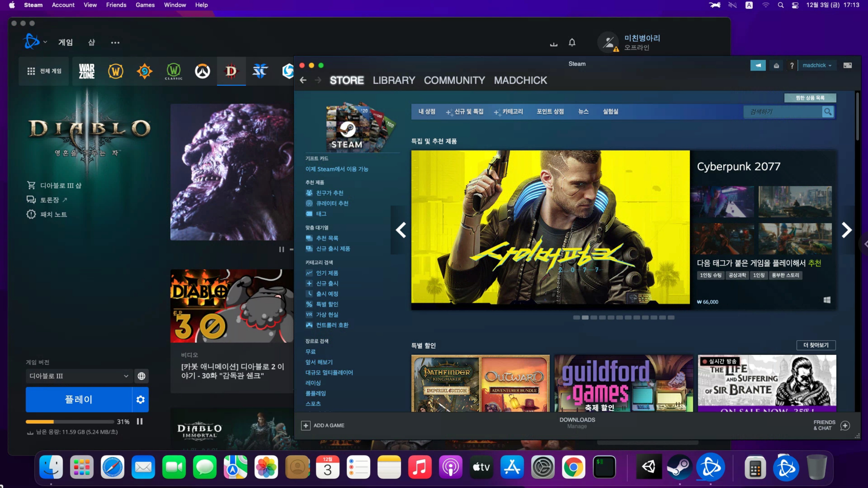Switch to the LIBRARY tab in Steam
868x488 pixels.
[x=393, y=80]
